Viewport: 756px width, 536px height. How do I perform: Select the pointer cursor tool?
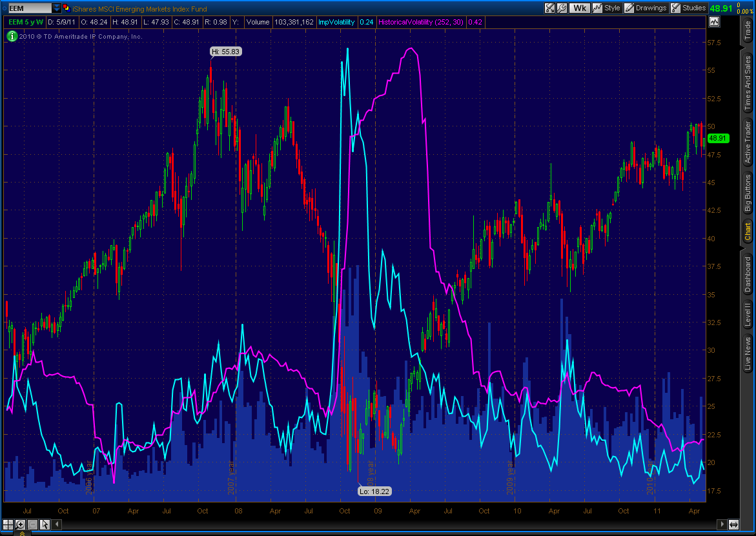point(45,524)
